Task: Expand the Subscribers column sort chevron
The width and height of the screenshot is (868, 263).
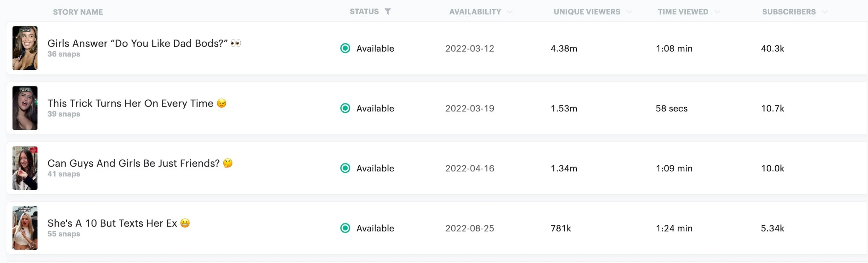Action: coord(825,12)
